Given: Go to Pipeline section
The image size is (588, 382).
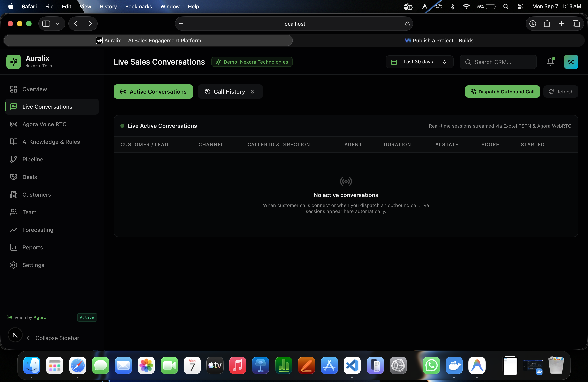Looking at the screenshot, I should (52, 159).
